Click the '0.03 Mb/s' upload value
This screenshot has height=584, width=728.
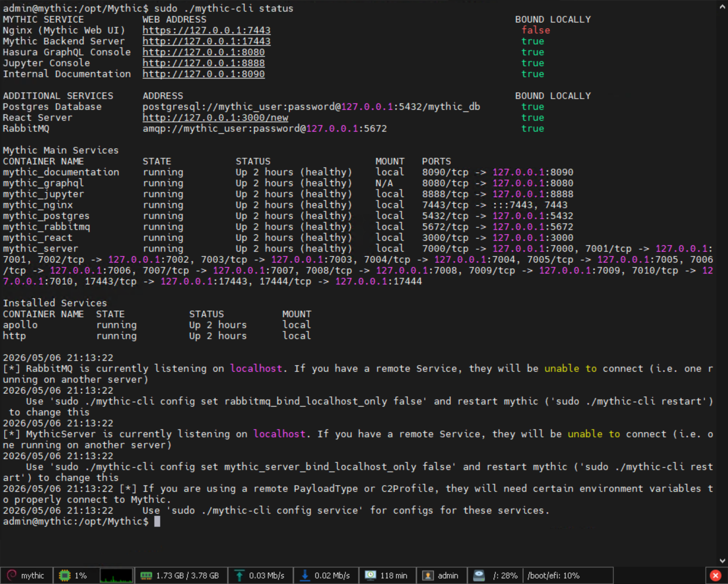click(x=266, y=575)
